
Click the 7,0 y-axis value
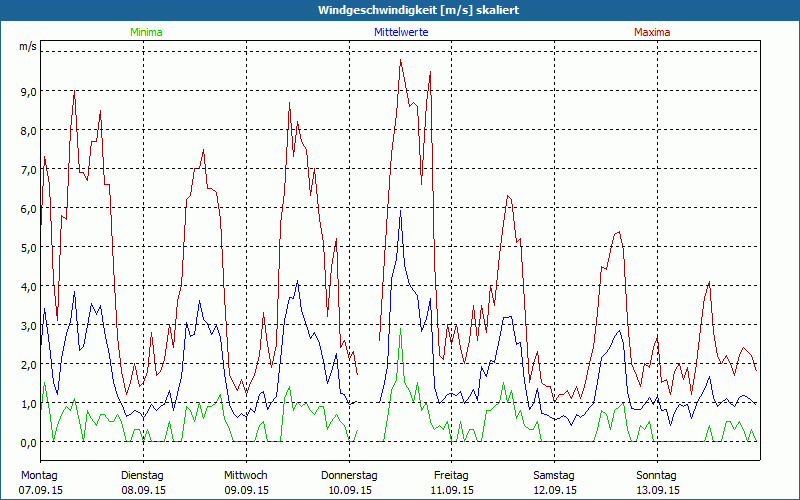[28, 169]
